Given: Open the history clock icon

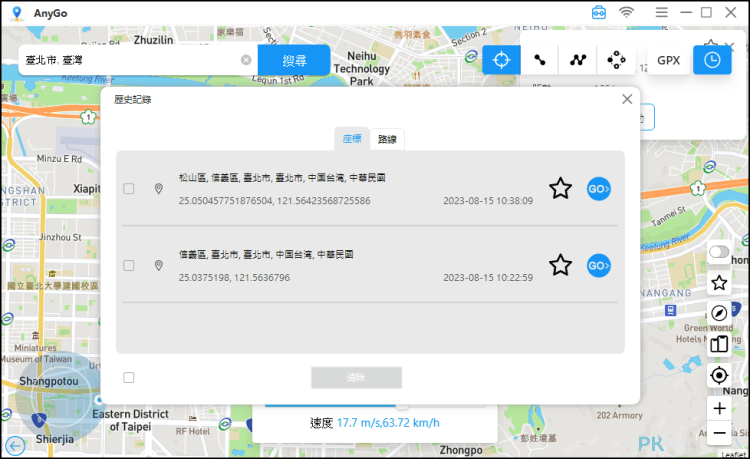Looking at the screenshot, I should (712, 60).
